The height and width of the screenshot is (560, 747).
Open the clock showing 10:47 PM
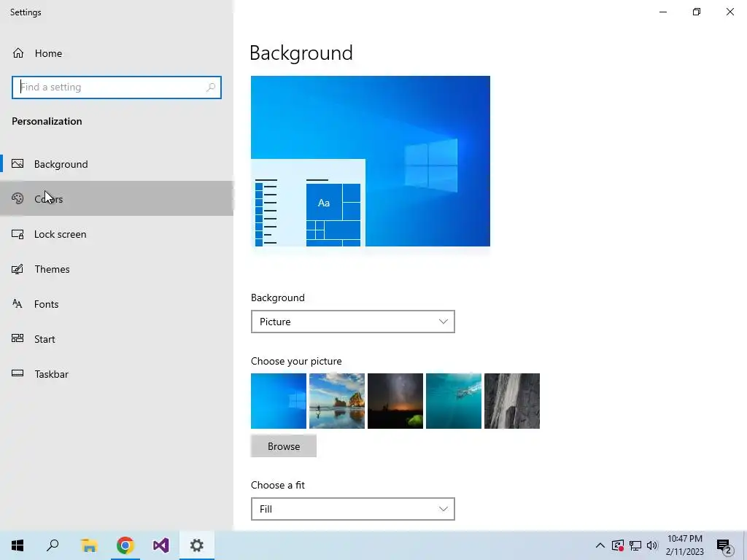tap(684, 545)
